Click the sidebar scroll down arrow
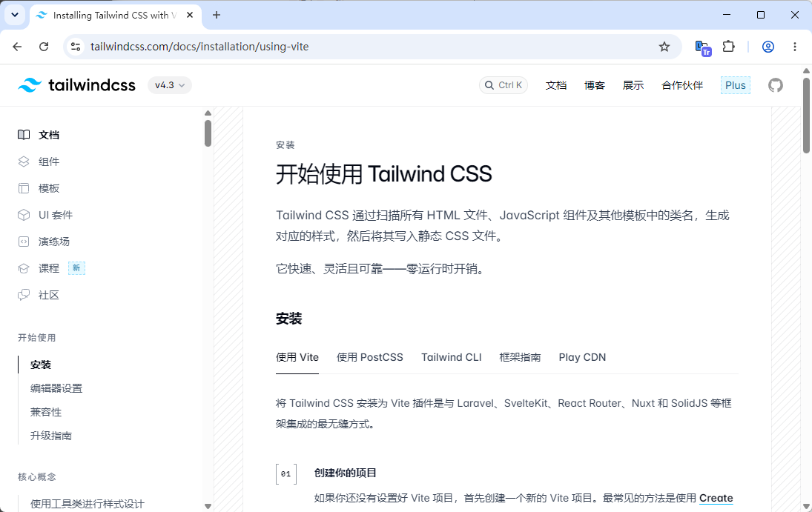This screenshot has width=812, height=512. click(208, 506)
